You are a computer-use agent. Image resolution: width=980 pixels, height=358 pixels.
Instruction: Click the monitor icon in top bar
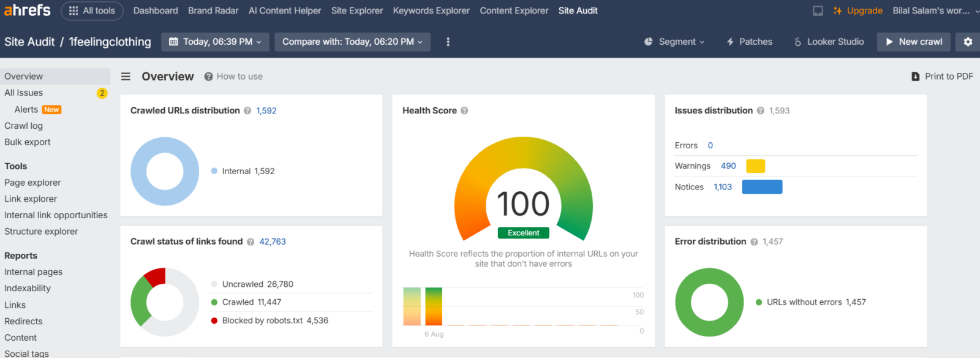point(818,10)
